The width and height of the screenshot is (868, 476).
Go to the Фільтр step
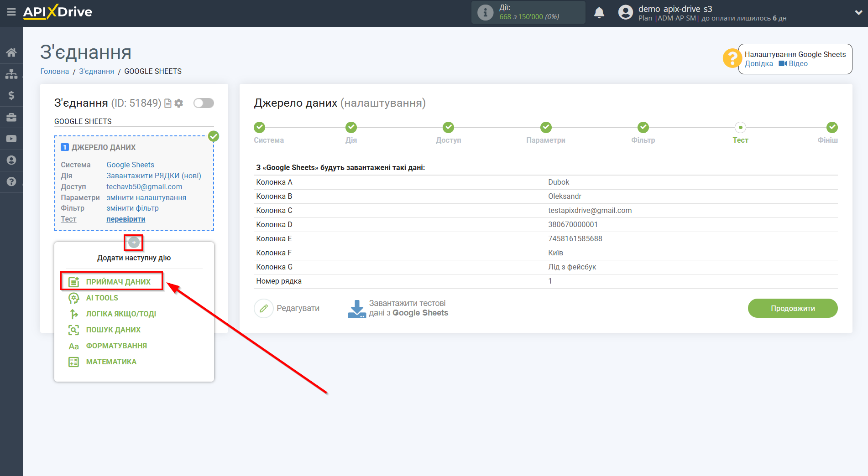pos(643,127)
